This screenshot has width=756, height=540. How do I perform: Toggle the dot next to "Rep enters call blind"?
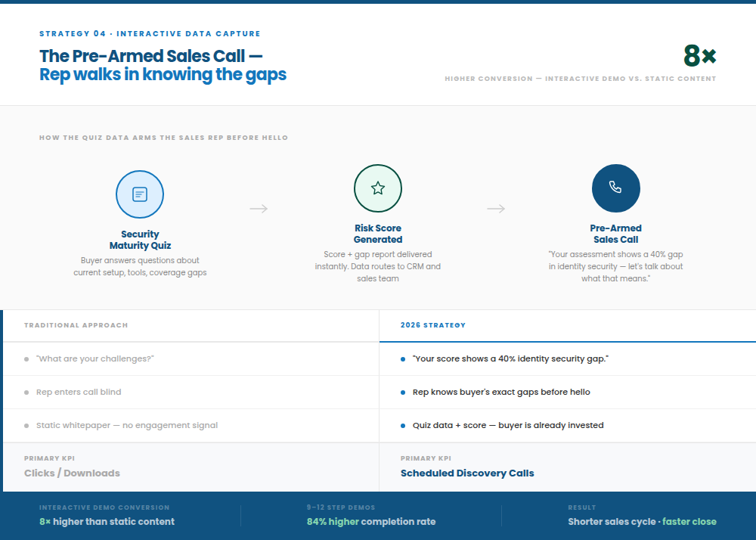click(26, 392)
